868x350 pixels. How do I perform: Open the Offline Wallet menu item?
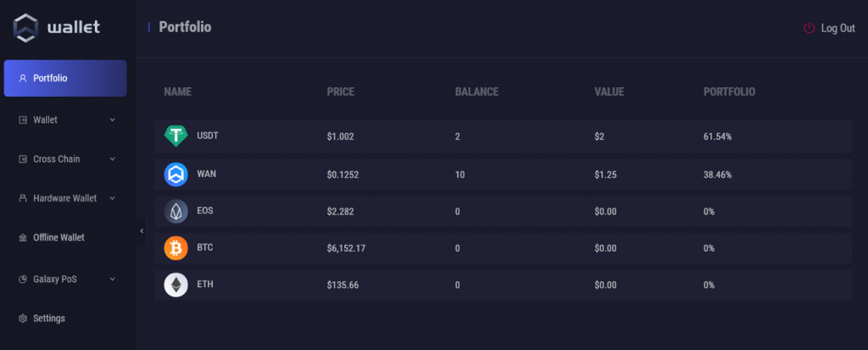pyautogui.click(x=58, y=238)
